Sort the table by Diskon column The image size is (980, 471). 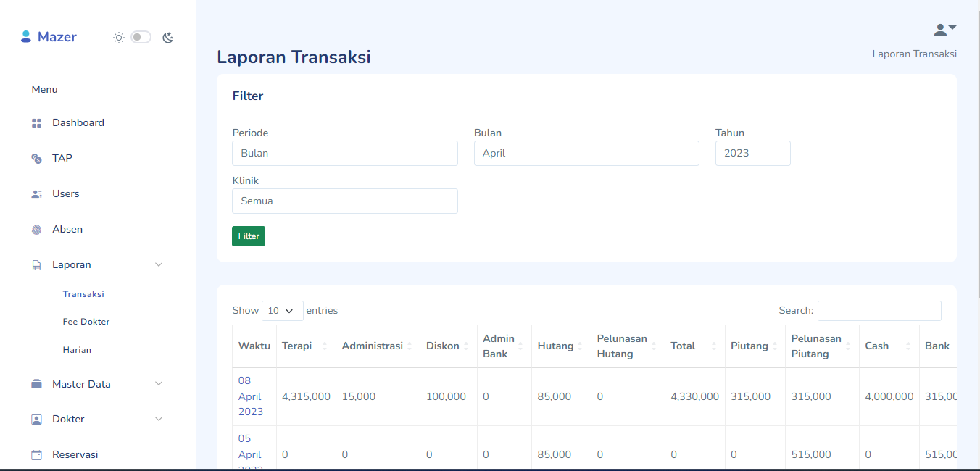[448, 346]
